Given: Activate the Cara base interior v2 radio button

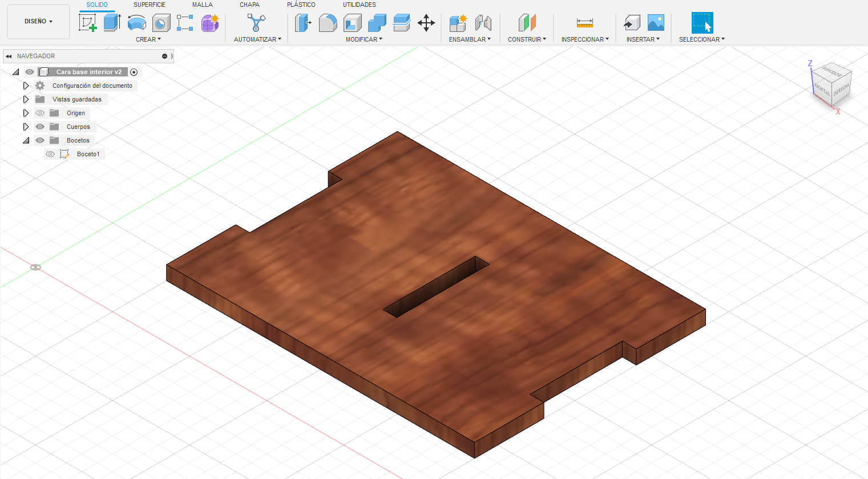Looking at the screenshot, I should [134, 72].
